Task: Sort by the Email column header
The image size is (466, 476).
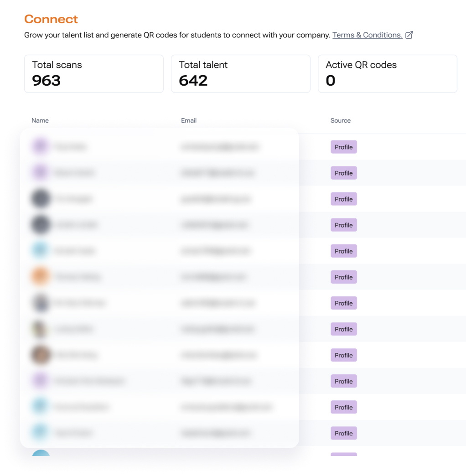Action: tap(189, 120)
